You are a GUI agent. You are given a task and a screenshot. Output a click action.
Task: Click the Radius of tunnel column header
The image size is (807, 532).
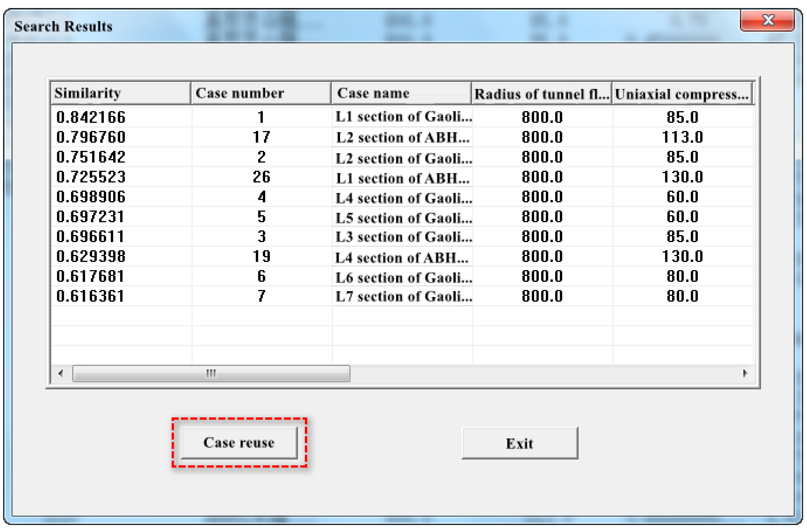541,94
